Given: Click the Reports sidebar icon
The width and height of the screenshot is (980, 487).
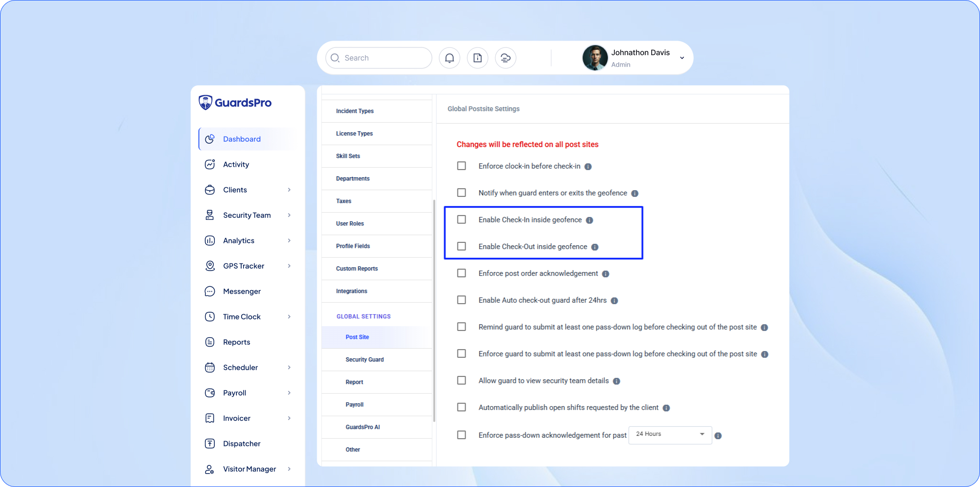Looking at the screenshot, I should 210,342.
